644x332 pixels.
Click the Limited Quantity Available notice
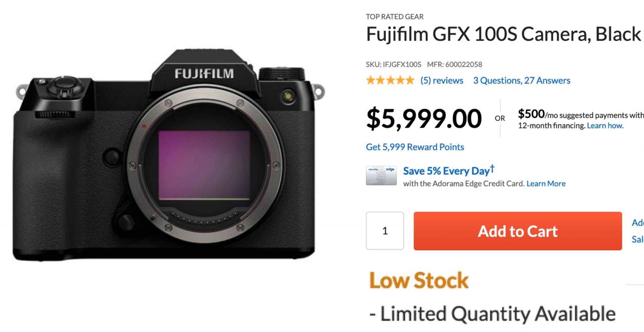[492, 314]
